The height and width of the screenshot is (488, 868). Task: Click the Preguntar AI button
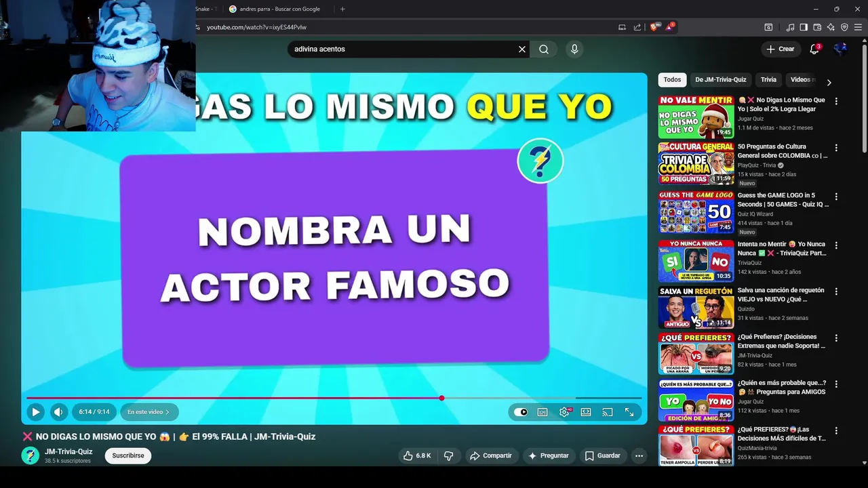pos(549,455)
